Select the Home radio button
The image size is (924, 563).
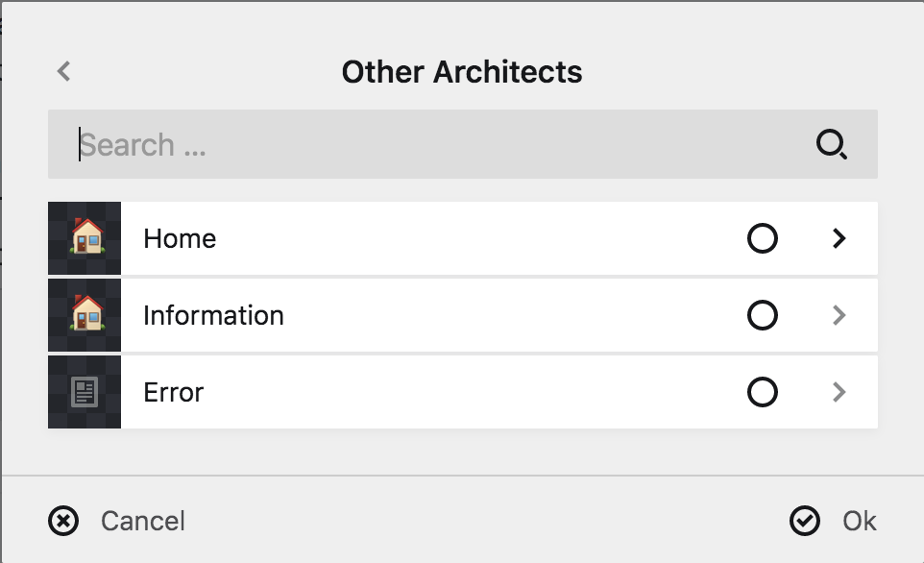pyautogui.click(x=762, y=238)
